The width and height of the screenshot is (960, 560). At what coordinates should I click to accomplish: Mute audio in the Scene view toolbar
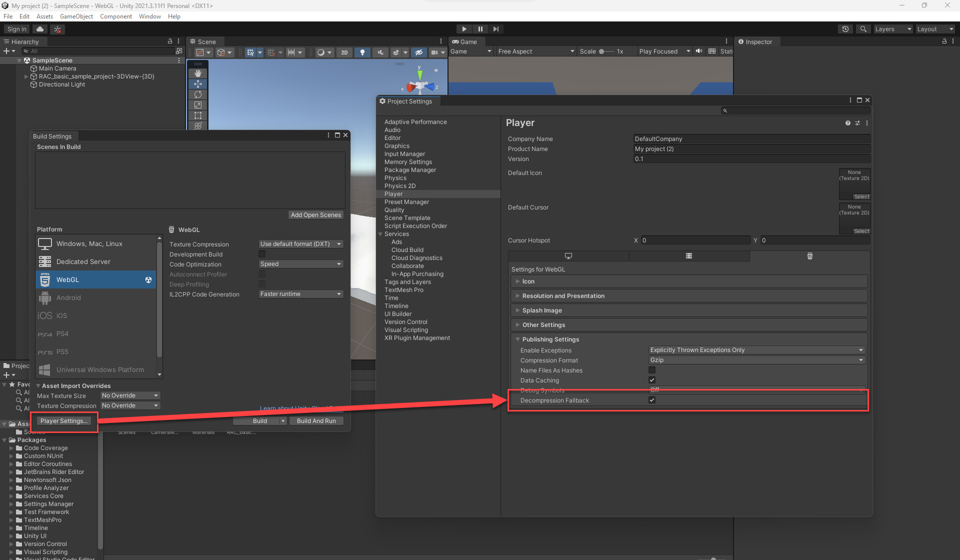click(x=380, y=52)
